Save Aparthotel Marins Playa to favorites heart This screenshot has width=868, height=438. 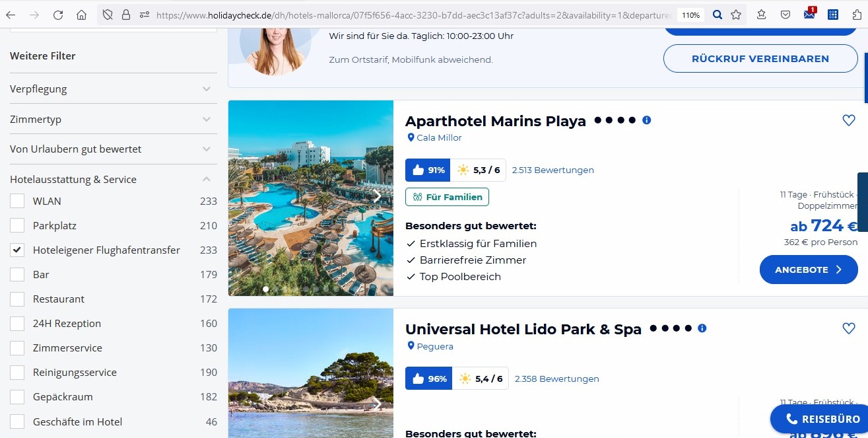(849, 120)
